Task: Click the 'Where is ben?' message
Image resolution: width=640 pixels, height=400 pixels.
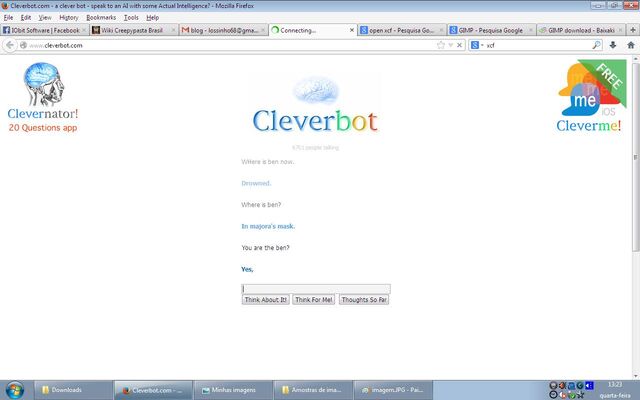Action: pos(261,204)
